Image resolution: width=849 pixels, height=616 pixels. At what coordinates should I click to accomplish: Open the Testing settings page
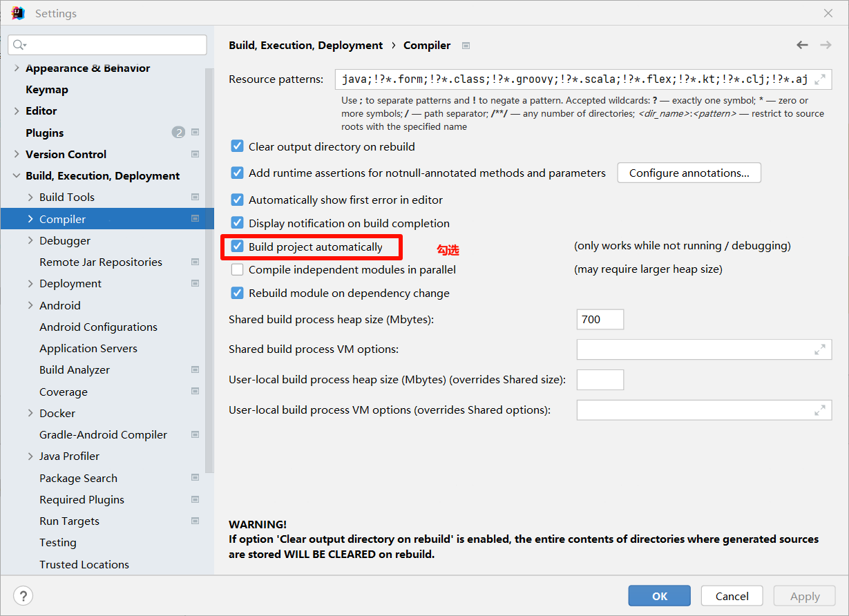(x=58, y=543)
